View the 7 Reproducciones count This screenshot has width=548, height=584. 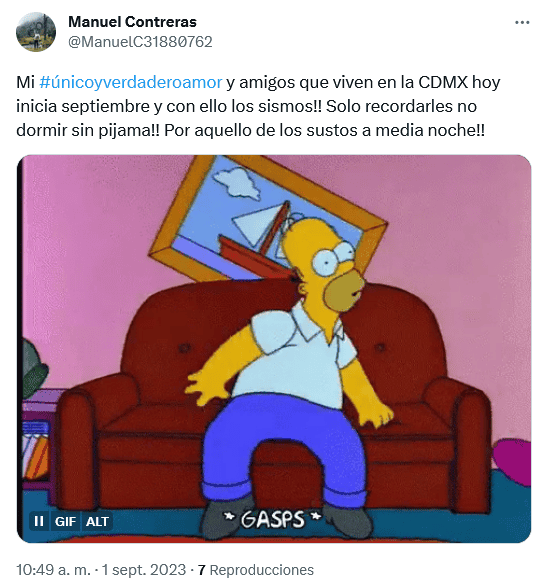[x=256, y=569]
